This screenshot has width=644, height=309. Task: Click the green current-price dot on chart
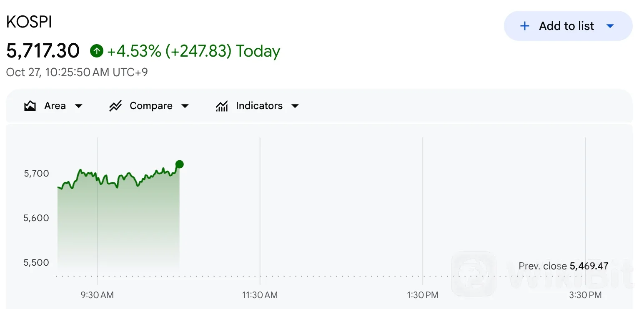click(179, 164)
